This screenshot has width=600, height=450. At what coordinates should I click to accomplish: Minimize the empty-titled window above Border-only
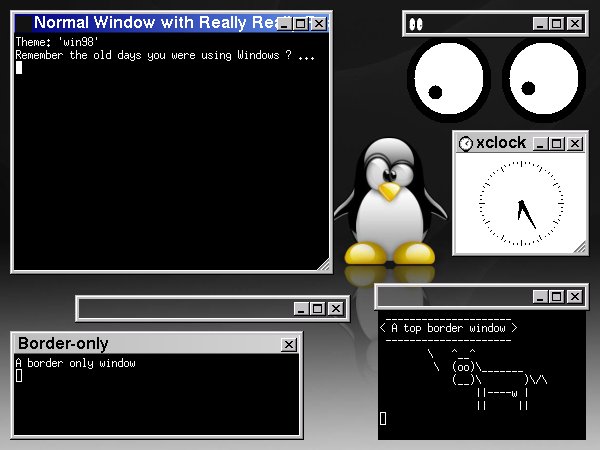301,308
